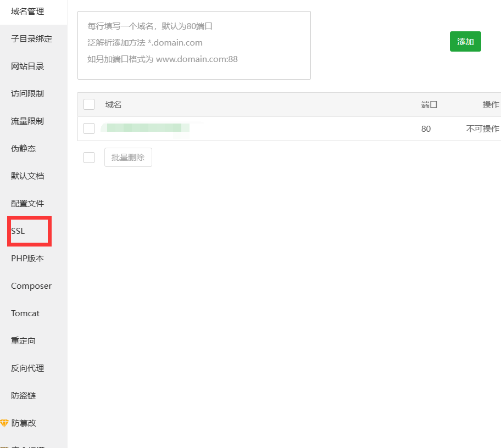
Task: Select the PHP版本 tab
Action: click(x=27, y=259)
